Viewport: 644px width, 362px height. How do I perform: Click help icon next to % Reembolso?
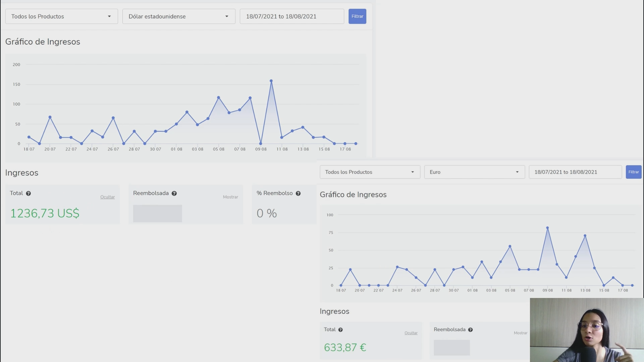click(298, 193)
